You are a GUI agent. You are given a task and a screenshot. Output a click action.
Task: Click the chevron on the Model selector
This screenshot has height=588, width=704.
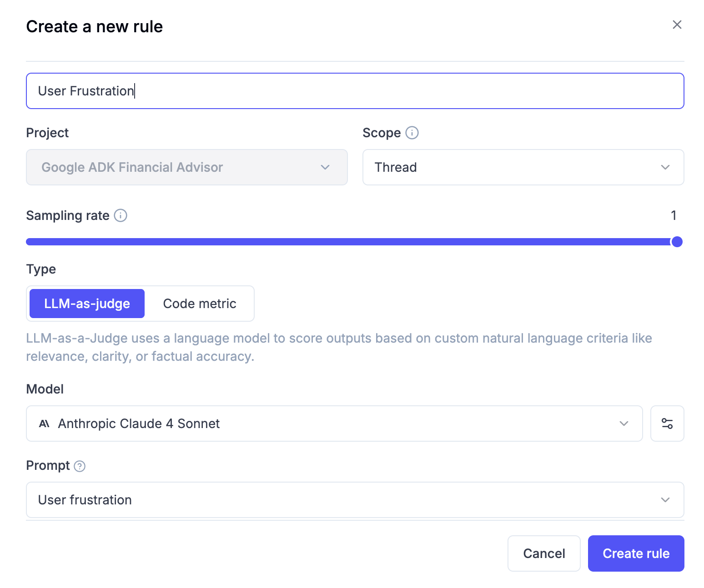point(624,424)
